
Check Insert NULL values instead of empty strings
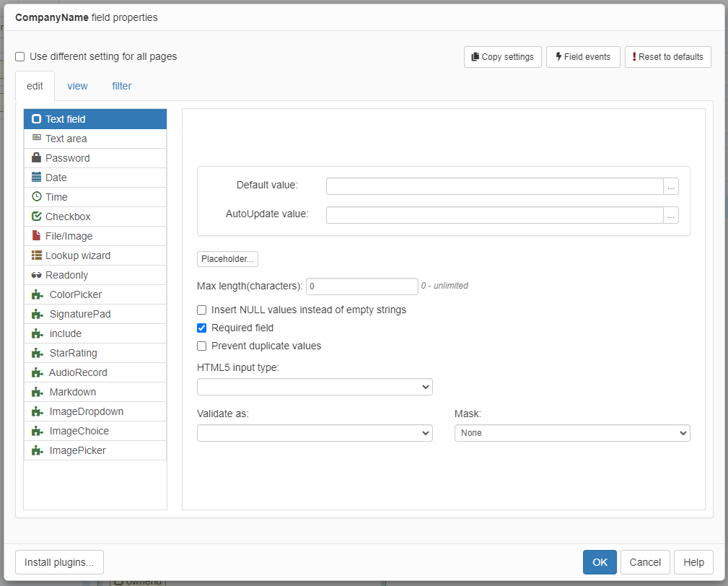(x=201, y=310)
